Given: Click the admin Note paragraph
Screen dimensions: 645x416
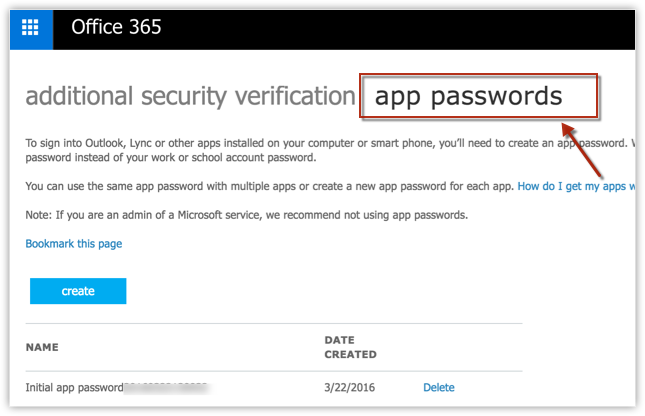Looking at the screenshot, I should (x=245, y=215).
